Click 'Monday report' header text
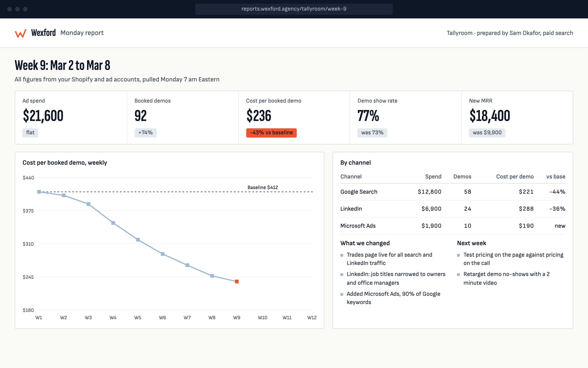This screenshot has height=368, width=588. [82, 33]
